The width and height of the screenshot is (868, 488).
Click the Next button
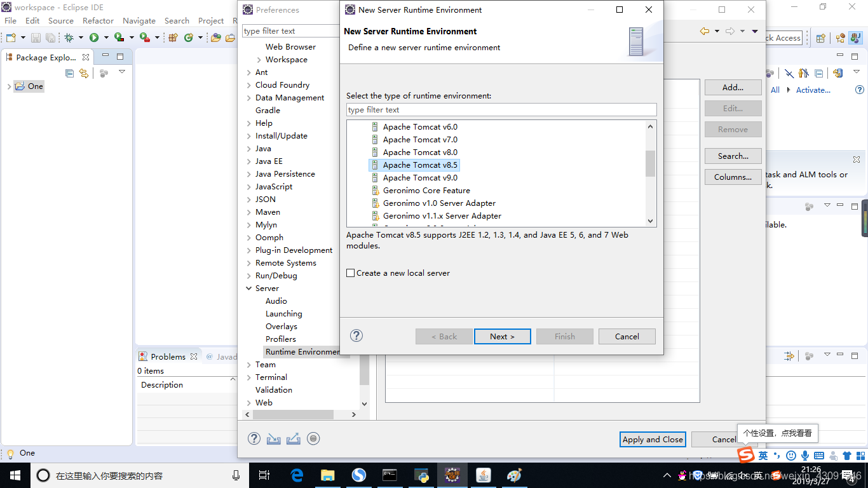[502, 336]
